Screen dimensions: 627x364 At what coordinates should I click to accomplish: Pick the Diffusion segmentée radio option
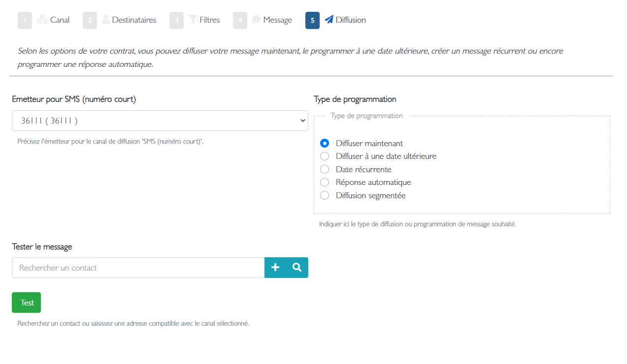325,195
